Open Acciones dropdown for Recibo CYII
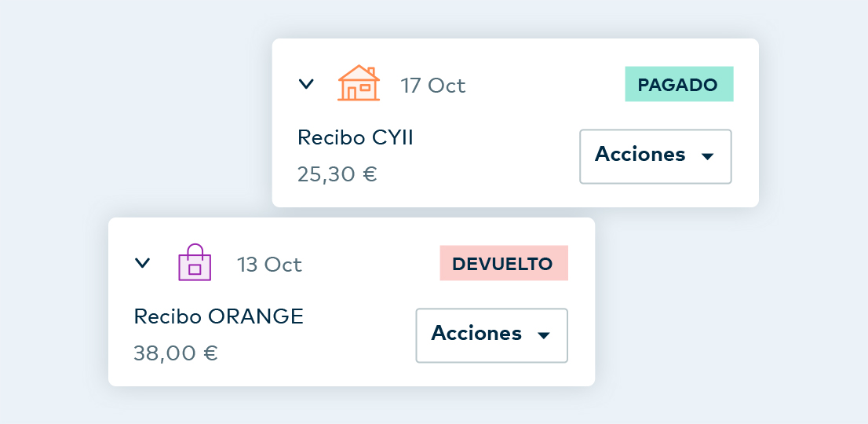Image resolution: width=868 pixels, height=424 pixels. coord(655,156)
